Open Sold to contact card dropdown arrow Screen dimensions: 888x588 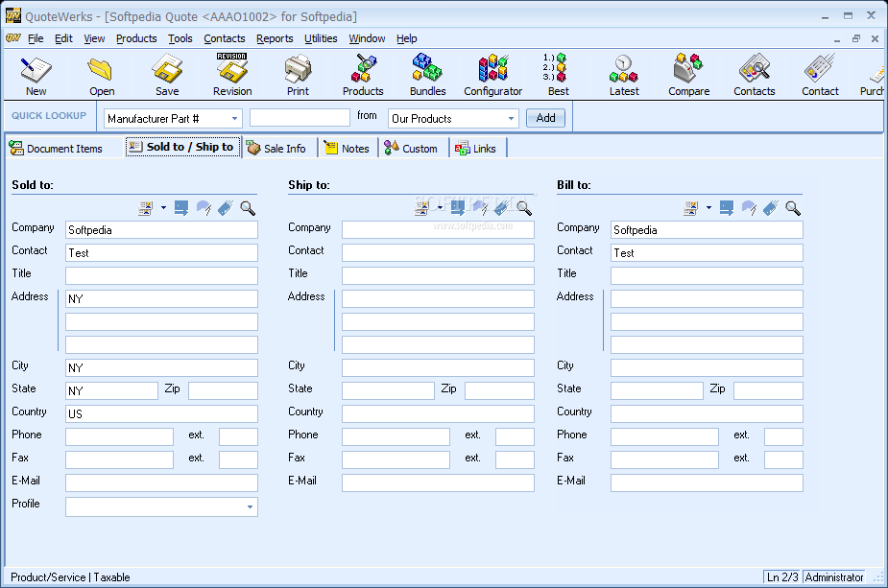click(163, 208)
